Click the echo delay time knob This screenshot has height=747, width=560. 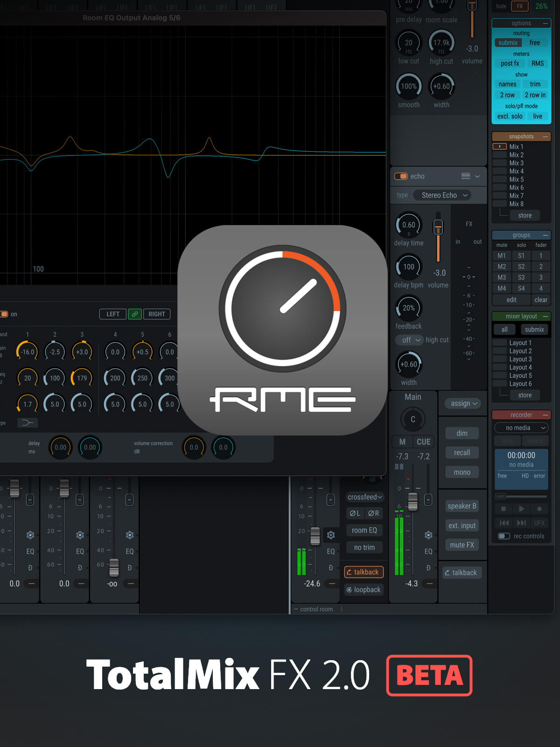coord(409,225)
